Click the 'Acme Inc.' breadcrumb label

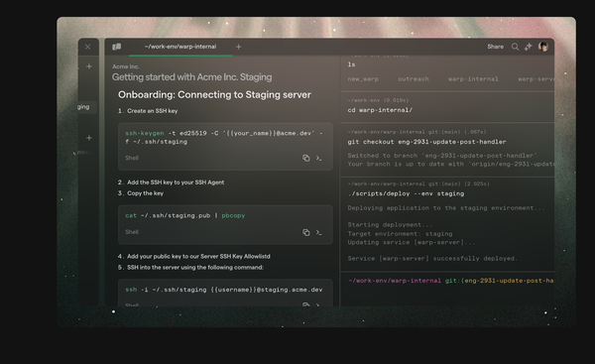pyautogui.click(x=126, y=66)
